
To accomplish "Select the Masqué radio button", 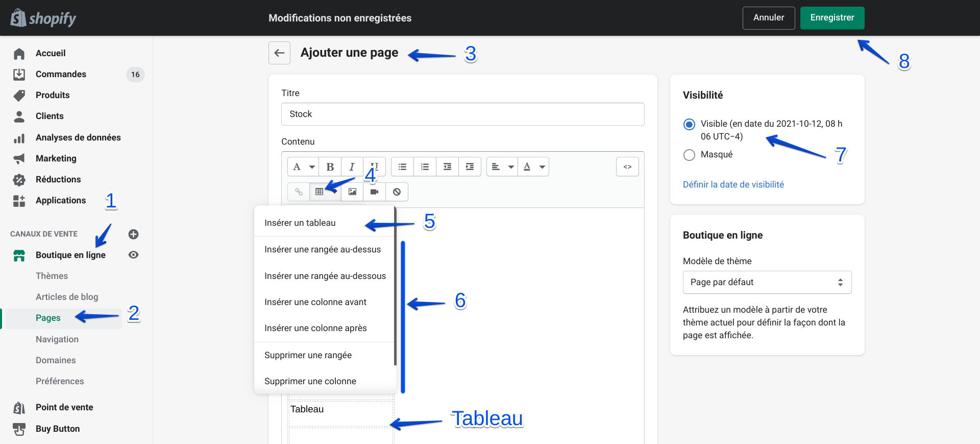I will point(689,155).
